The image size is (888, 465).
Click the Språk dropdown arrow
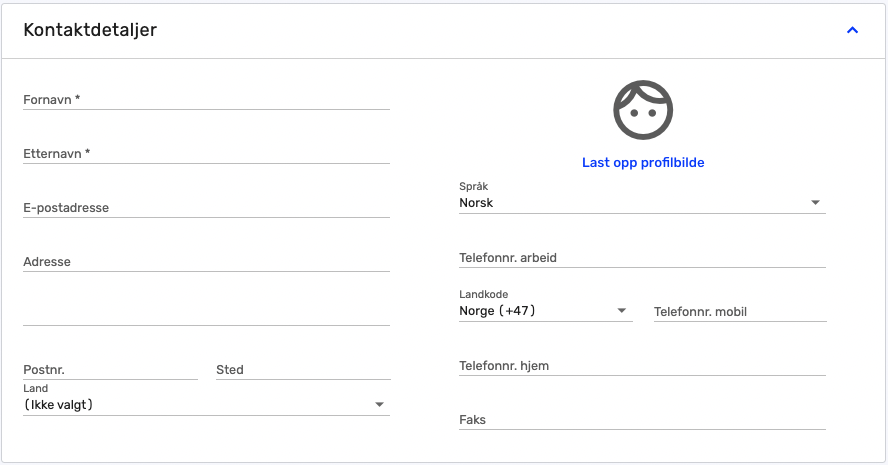(815, 202)
